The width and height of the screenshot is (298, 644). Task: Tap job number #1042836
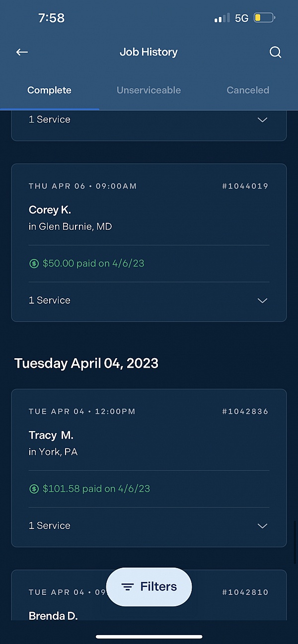click(245, 412)
